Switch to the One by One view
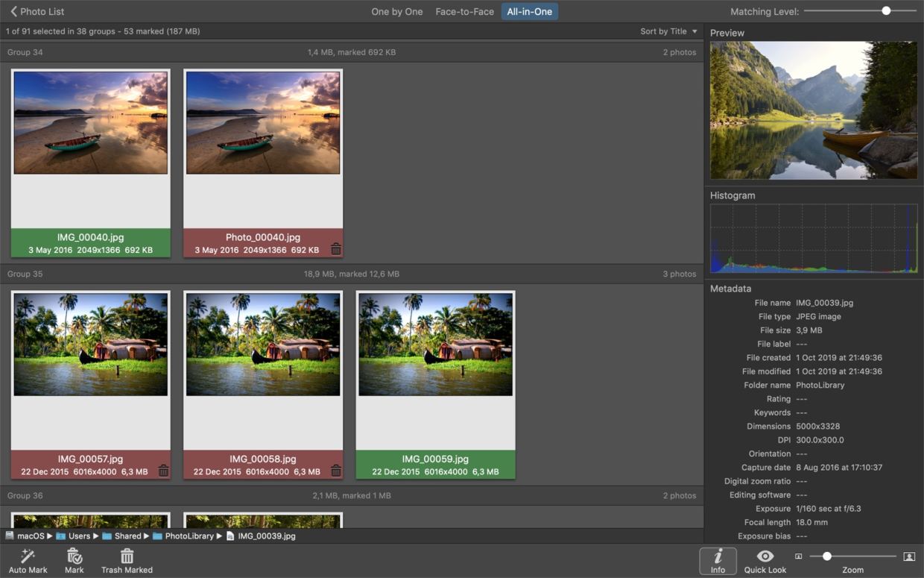Image resolution: width=924 pixels, height=578 pixels. point(397,11)
